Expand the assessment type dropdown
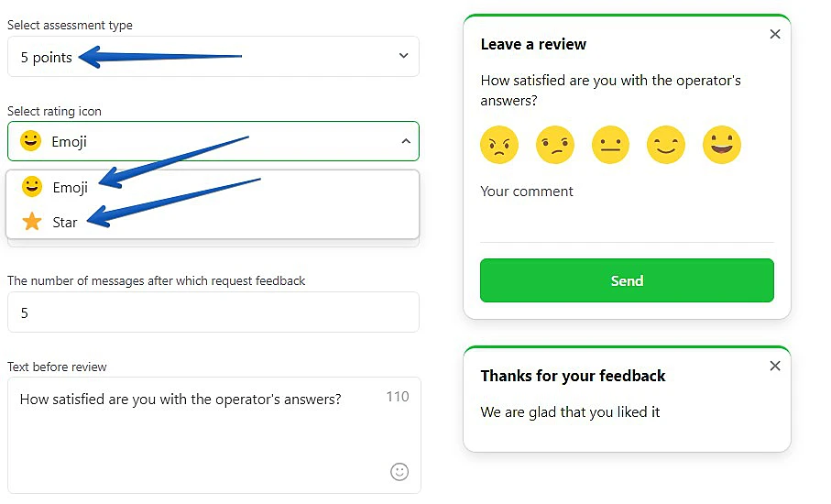Image resolution: width=831 pixels, height=504 pixels. pos(404,56)
